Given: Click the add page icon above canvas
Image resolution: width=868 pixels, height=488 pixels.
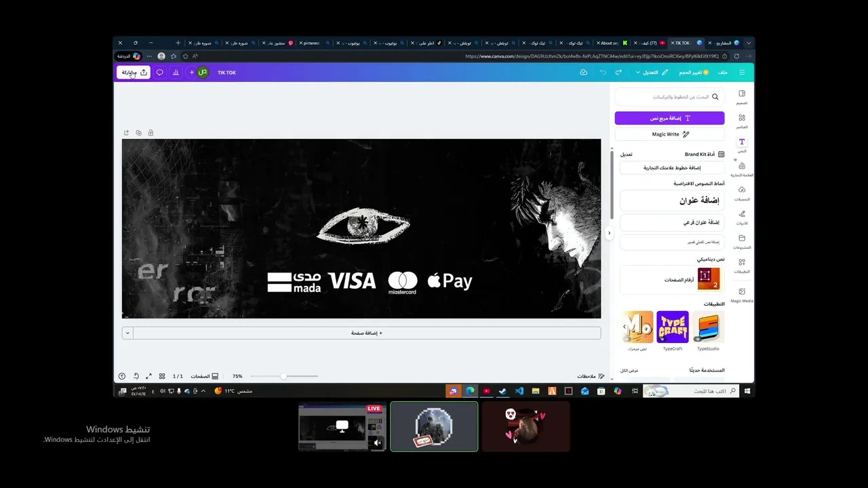Looking at the screenshot, I should click(126, 133).
